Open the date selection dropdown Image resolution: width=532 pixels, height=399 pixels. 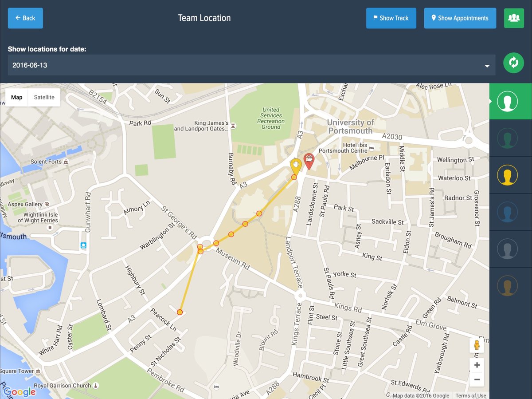tap(248, 65)
